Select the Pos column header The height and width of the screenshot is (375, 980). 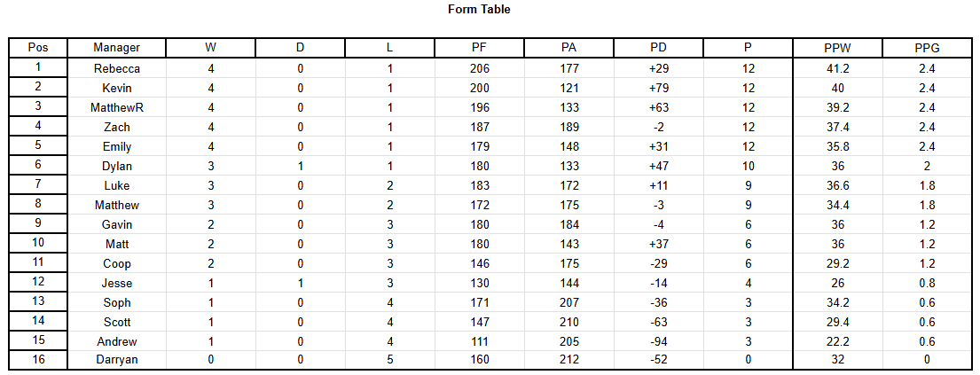coord(38,48)
